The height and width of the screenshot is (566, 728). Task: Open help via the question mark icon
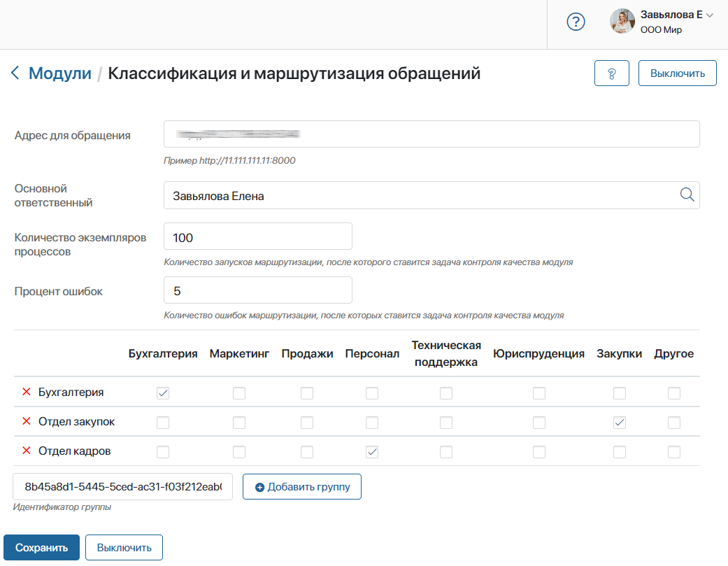click(576, 22)
